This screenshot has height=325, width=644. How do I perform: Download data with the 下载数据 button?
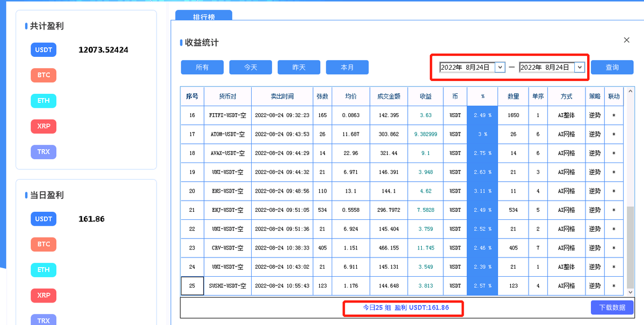coord(612,307)
